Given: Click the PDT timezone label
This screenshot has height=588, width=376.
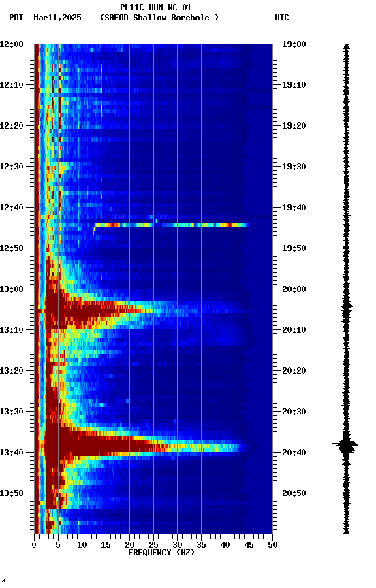Looking at the screenshot, I should pos(16,18).
